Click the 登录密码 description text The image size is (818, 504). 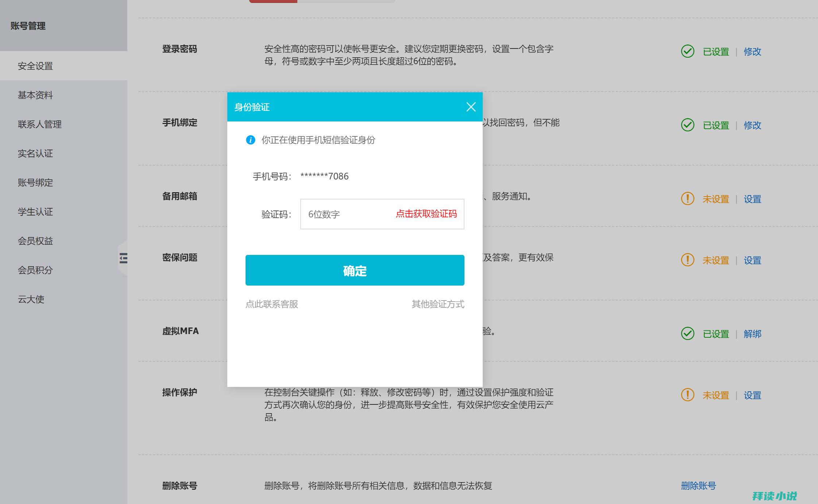point(409,55)
